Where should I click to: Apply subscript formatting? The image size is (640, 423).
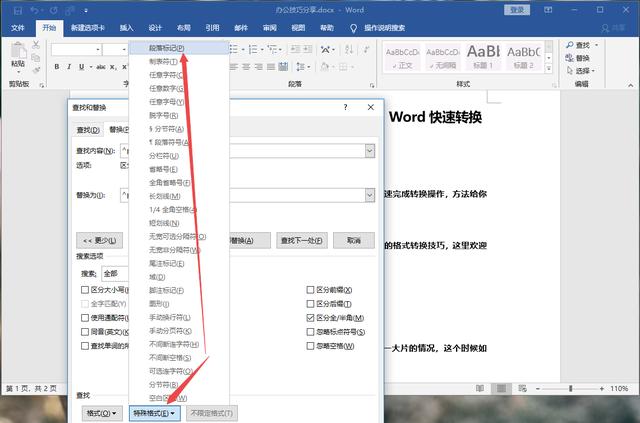click(x=113, y=67)
